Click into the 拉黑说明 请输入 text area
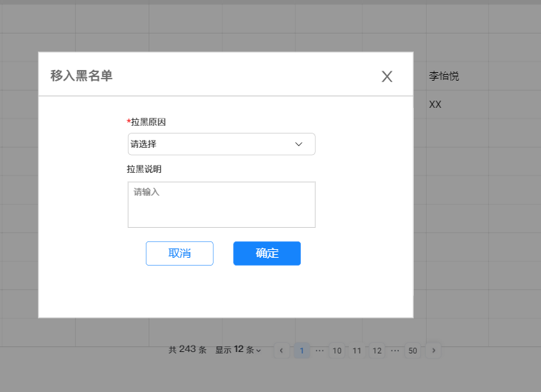This screenshot has width=541, height=392. 222,205
